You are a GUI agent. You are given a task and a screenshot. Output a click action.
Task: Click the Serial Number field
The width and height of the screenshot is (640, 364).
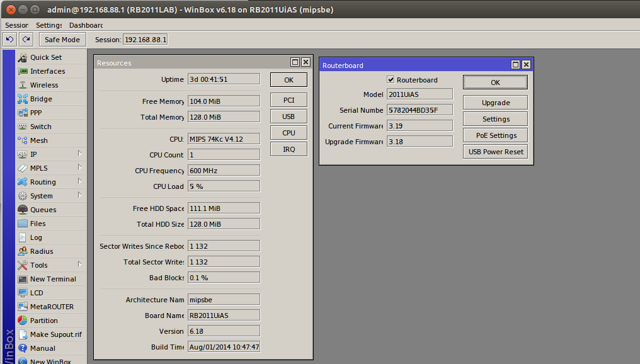[419, 110]
